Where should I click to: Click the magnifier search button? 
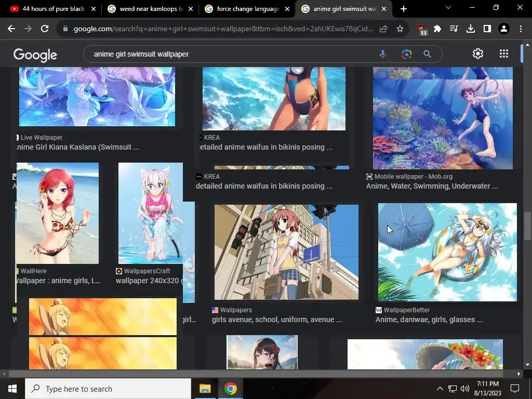pos(428,54)
